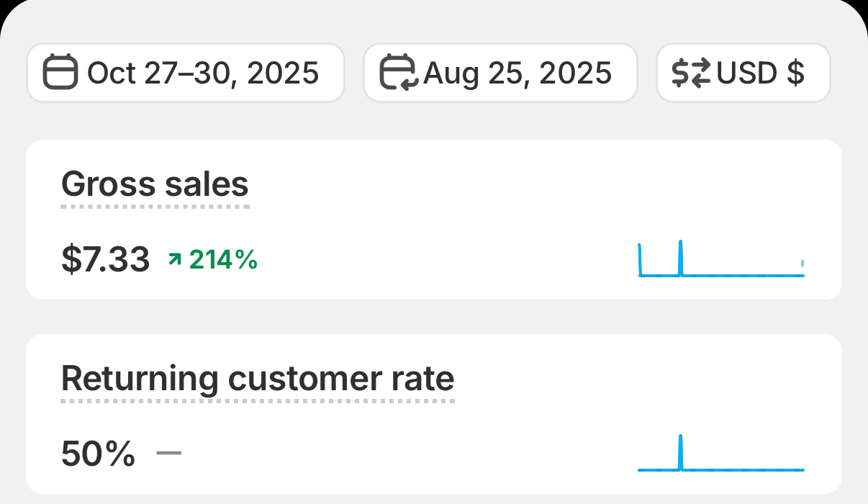868x504 pixels.
Task: Click the calendar icon beside Oct 27–30
Action: [x=60, y=73]
